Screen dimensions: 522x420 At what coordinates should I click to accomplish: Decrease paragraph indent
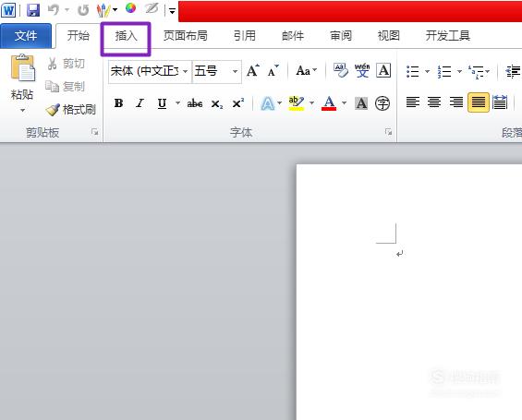(513, 71)
